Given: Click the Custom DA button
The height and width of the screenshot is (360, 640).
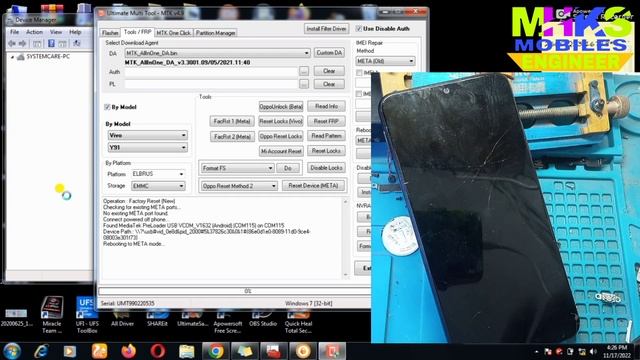Looking at the screenshot, I should (329, 53).
